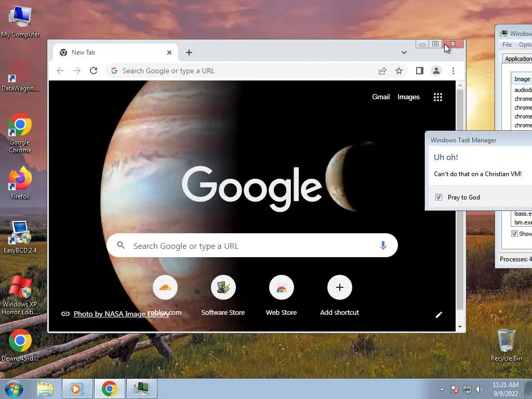
Task: Customize this page with pencil icon
Action: pyautogui.click(x=438, y=315)
